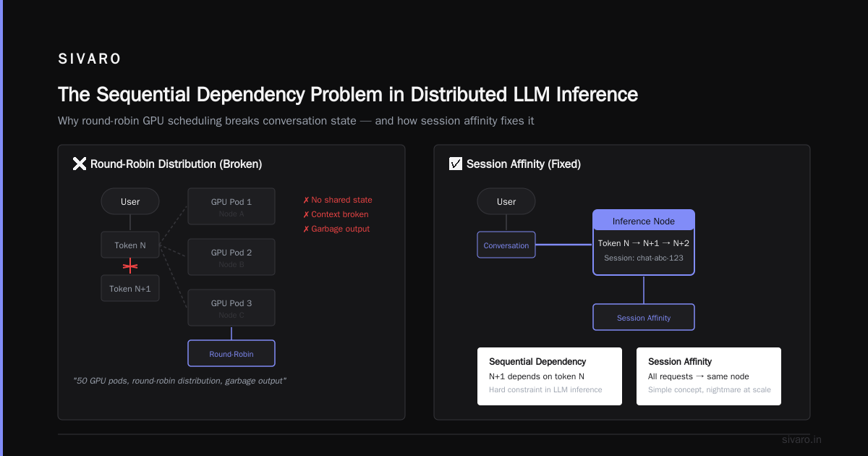
Task: Click the Token N+1 box
Action: (130, 288)
